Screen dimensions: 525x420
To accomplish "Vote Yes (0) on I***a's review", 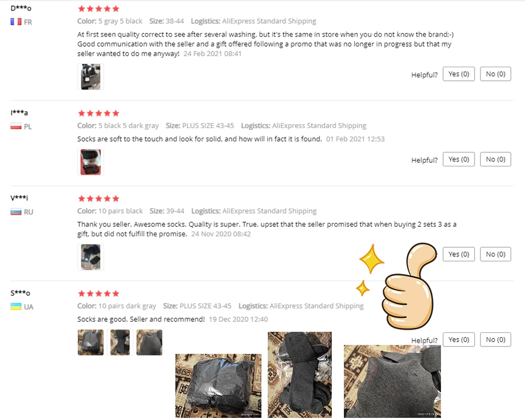I will click(x=459, y=160).
